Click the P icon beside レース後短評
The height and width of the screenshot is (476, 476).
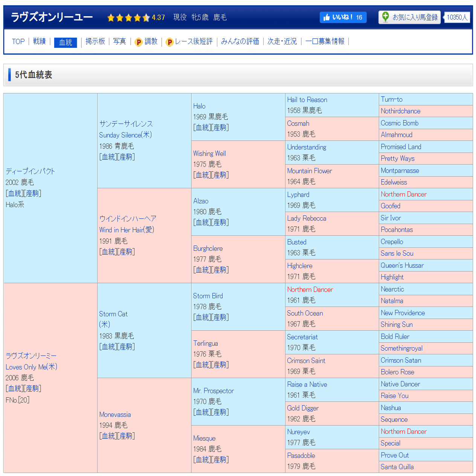(170, 42)
